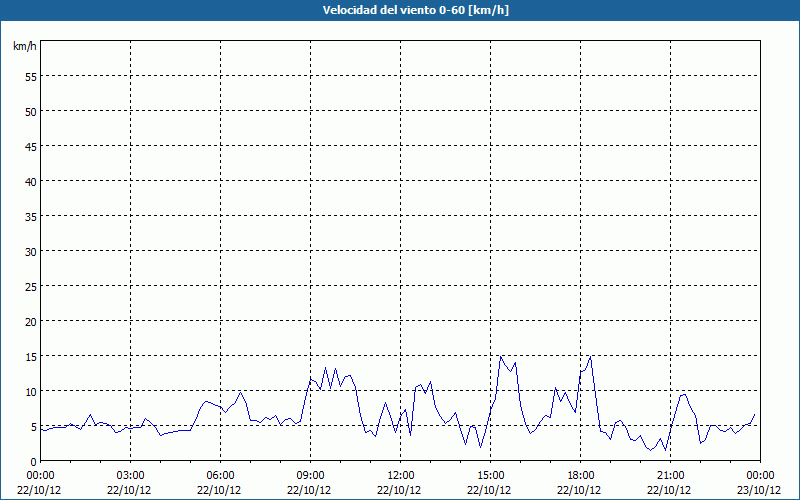Click the 06:00 time axis label
This screenshot has height=500, width=800.
(220, 476)
